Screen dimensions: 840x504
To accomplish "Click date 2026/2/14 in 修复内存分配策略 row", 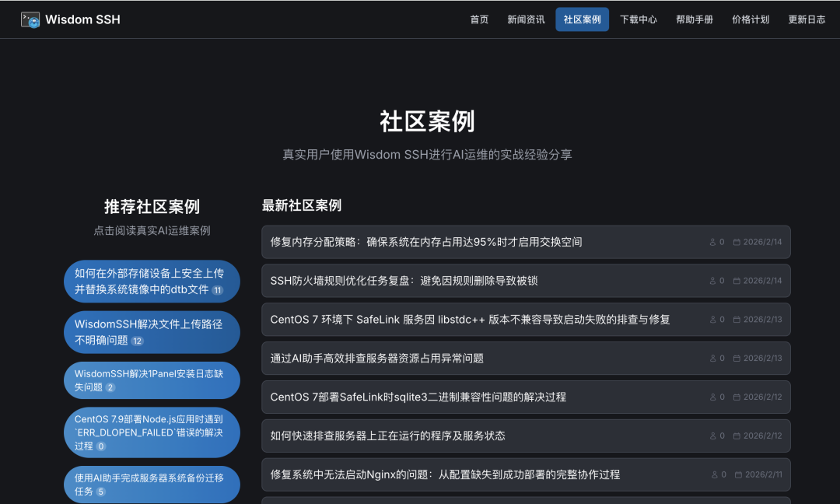I will coord(762,242).
